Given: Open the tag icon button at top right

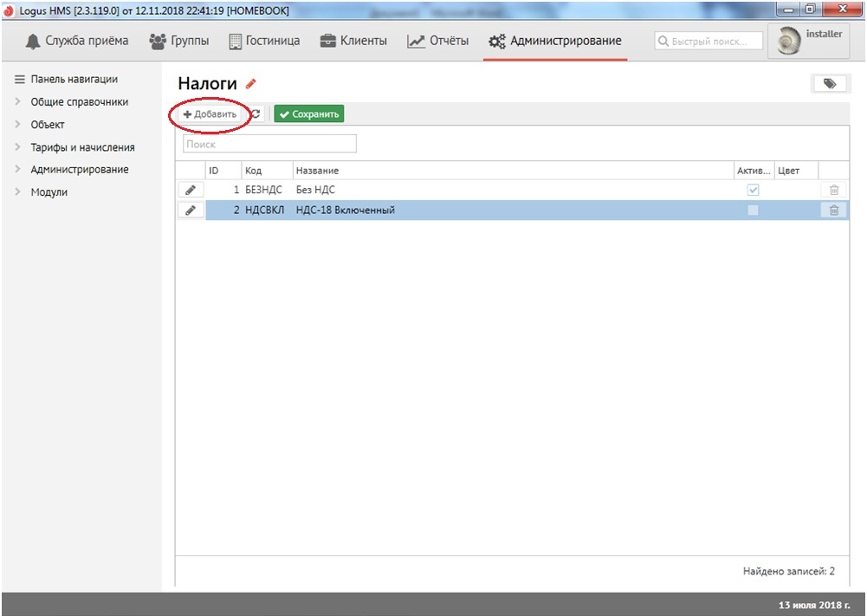Looking at the screenshot, I should [830, 83].
